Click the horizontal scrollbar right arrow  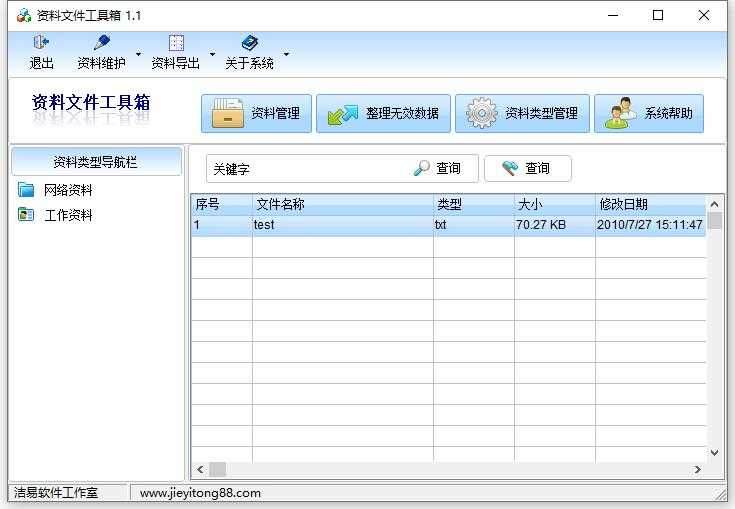pos(698,469)
